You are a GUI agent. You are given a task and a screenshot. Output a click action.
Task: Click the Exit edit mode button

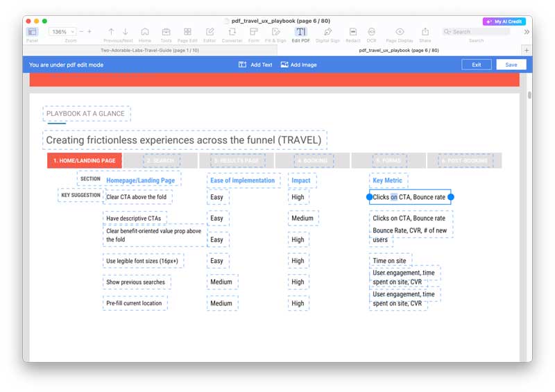pyautogui.click(x=476, y=65)
